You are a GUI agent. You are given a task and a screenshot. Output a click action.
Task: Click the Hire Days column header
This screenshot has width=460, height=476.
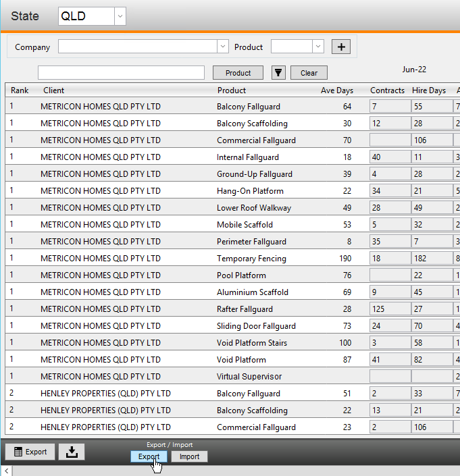coord(429,90)
